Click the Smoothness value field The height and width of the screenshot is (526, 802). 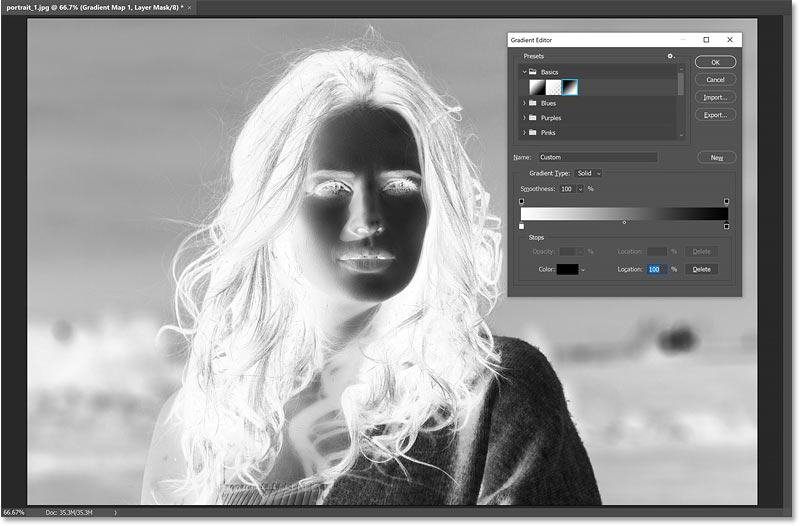(568, 189)
